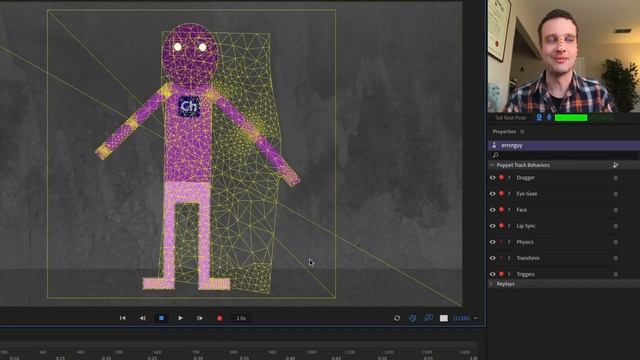Open the zoom level dropdown arrow
Image resolution: width=640 pixels, height=360 pixels.
tap(475, 318)
